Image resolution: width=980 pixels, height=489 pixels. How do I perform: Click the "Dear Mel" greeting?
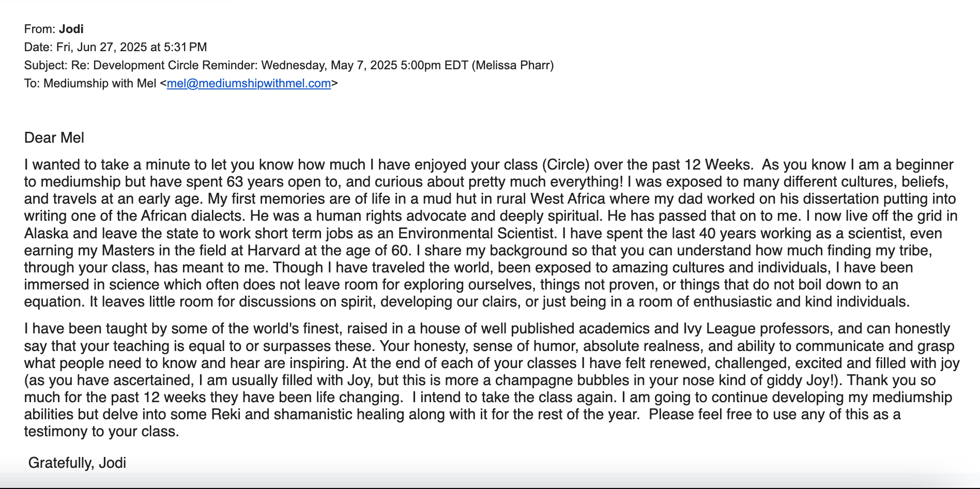click(54, 137)
